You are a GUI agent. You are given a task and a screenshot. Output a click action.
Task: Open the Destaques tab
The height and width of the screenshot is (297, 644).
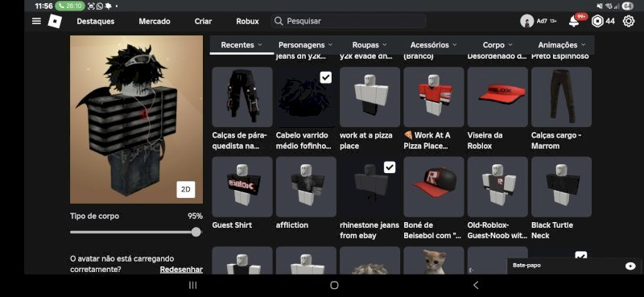click(96, 22)
